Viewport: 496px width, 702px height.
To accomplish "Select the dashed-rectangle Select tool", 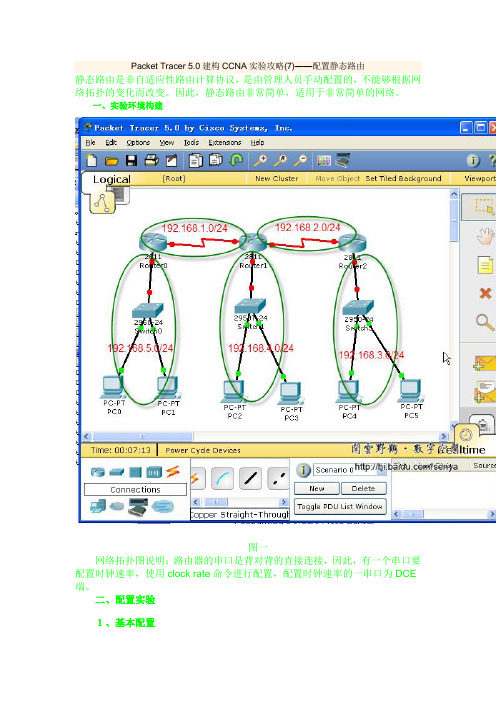I will 483,207.
